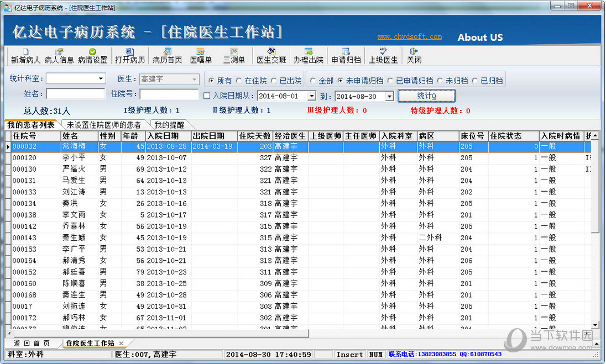Switch to 我的患者列表 tab
This screenshot has height=364, width=606.
(x=32, y=125)
